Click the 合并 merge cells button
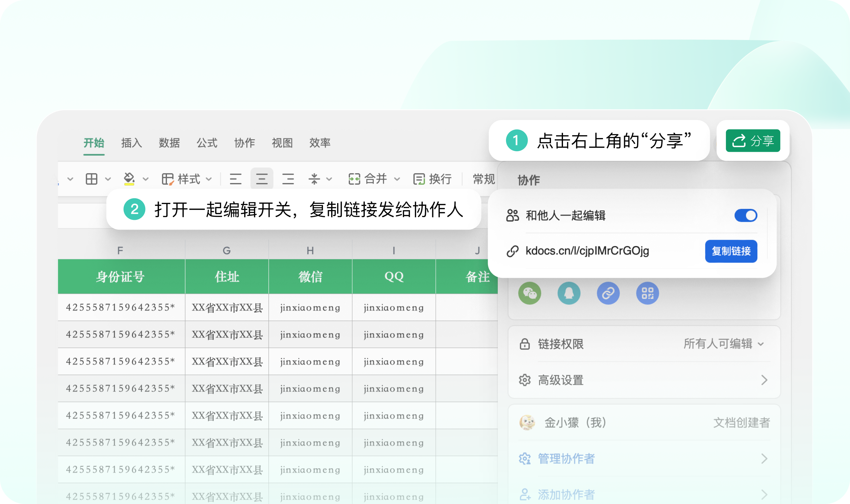The height and width of the screenshot is (504, 850). point(367,179)
